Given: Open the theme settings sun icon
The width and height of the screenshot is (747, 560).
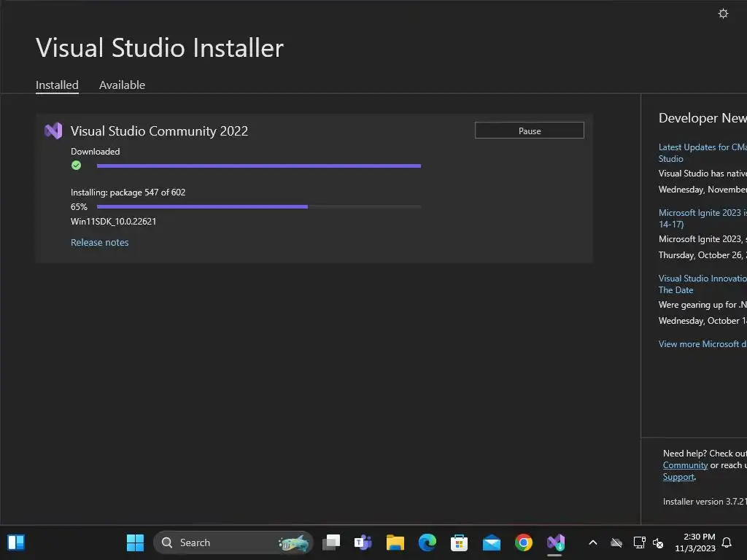Looking at the screenshot, I should (x=723, y=13).
